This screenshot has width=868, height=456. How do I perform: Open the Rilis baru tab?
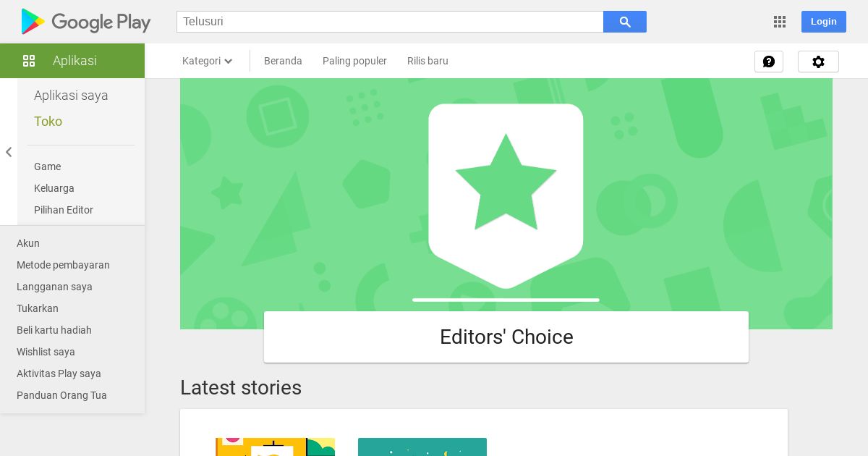pos(427,61)
